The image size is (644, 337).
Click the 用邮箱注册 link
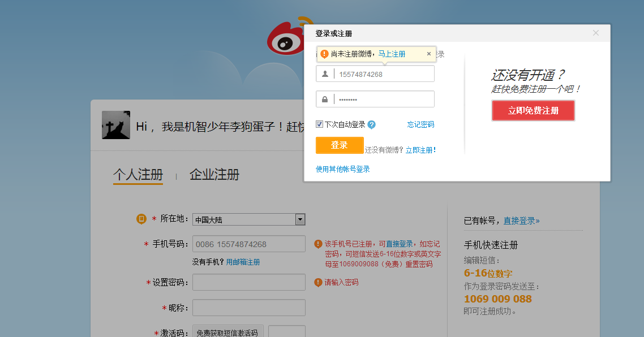pos(243,262)
